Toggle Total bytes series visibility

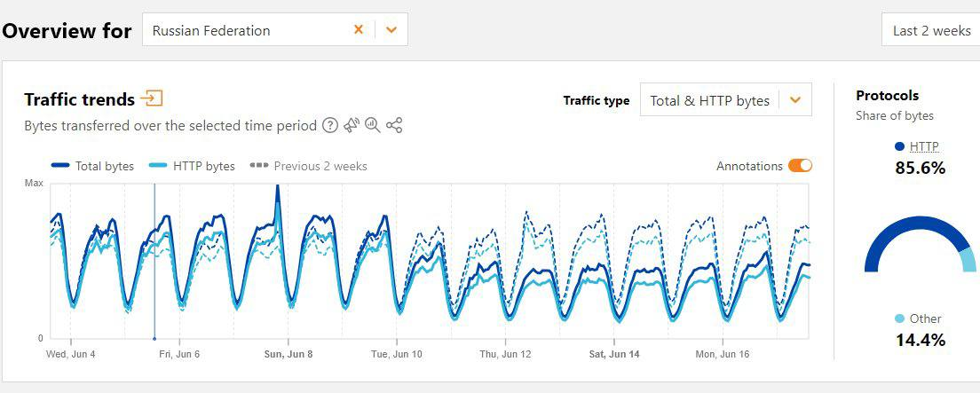click(x=93, y=166)
